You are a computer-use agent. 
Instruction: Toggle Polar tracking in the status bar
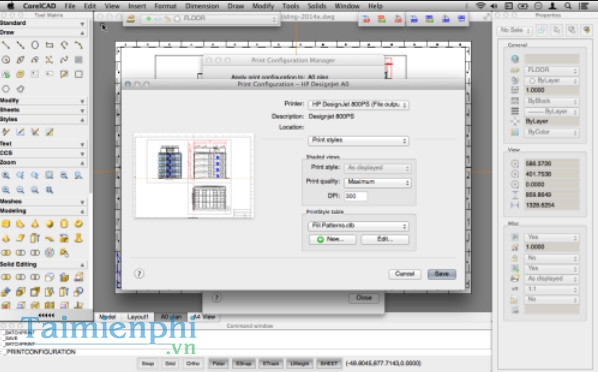coord(218,363)
